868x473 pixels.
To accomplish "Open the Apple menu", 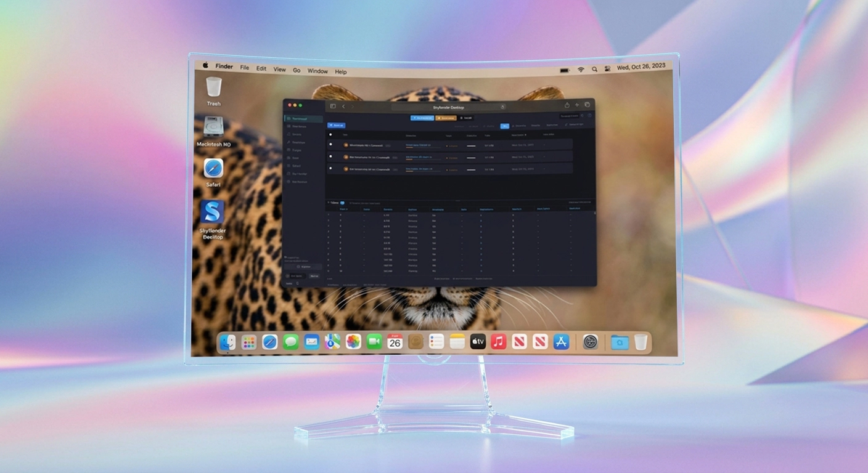I will coord(205,66).
